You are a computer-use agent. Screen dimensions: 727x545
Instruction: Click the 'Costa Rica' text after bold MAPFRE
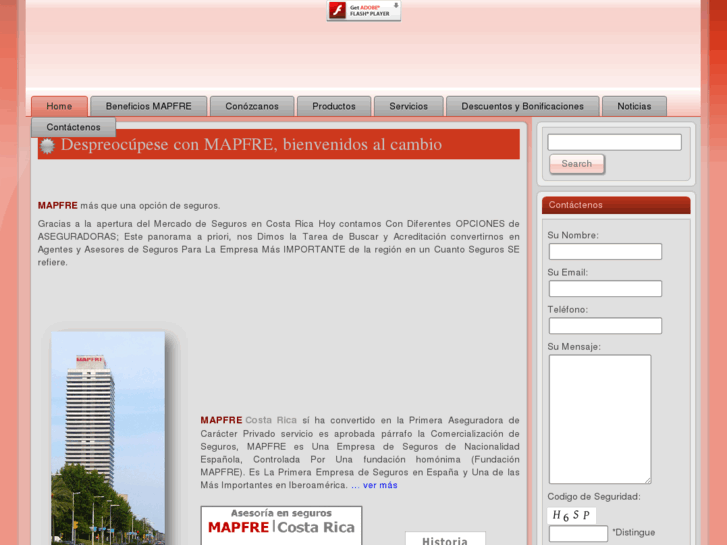pyautogui.click(x=271, y=420)
